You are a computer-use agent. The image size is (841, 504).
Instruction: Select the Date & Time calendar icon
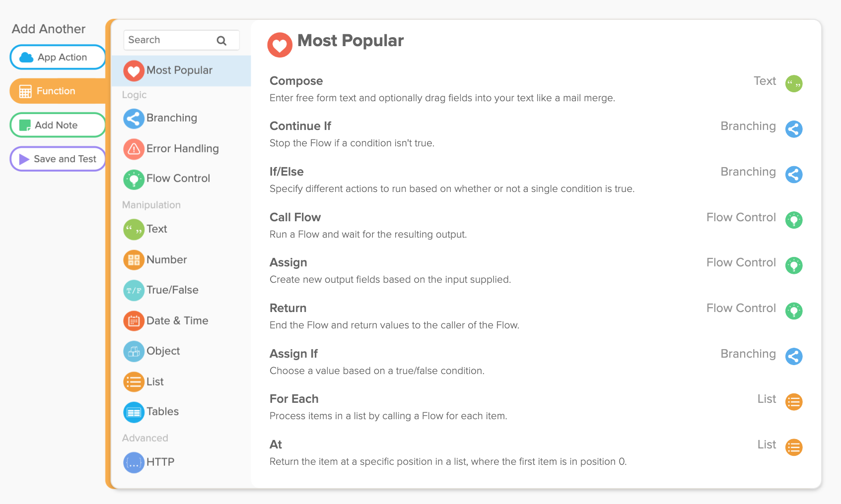[134, 321]
